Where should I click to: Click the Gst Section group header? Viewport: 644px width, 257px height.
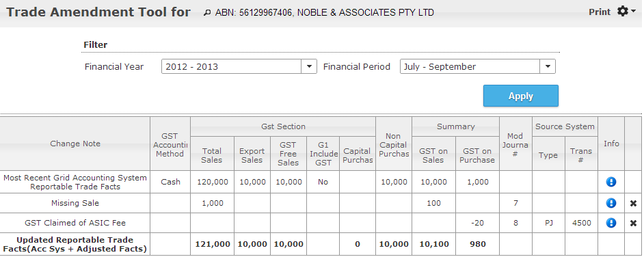[283, 126]
